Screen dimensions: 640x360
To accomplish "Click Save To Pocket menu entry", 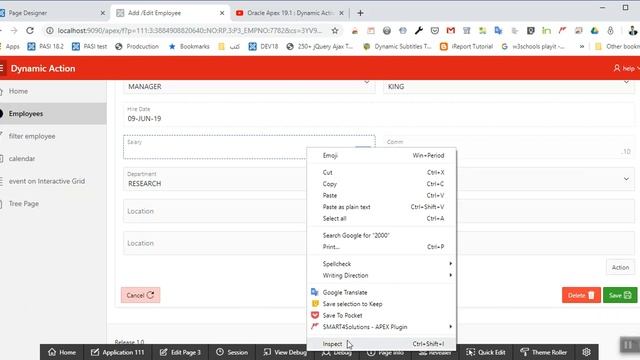I will pos(381,316).
